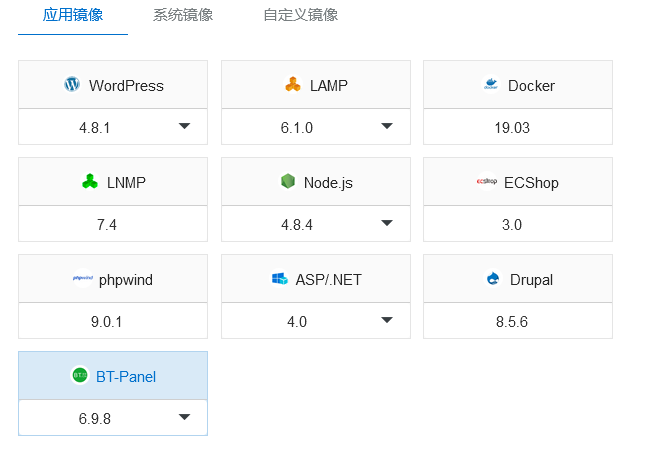The width and height of the screenshot is (649, 452).
Task: Click the LAMP logo icon
Action: 292,85
